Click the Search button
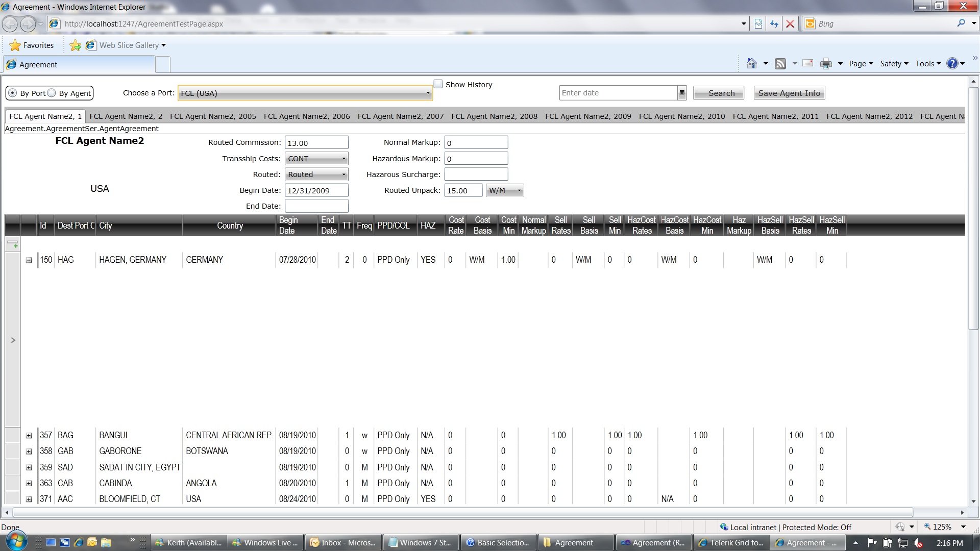The height and width of the screenshot is (551, 980). pos(719,93)
